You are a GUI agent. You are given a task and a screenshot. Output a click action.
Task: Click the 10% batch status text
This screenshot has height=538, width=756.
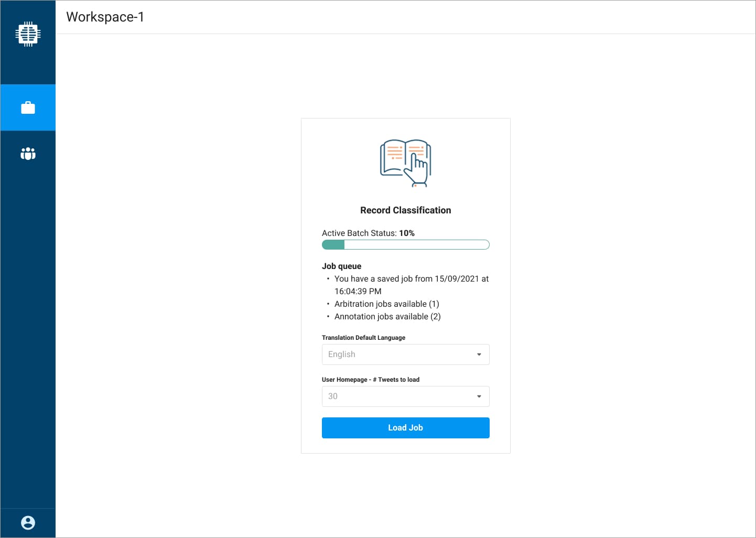point(407,233)
